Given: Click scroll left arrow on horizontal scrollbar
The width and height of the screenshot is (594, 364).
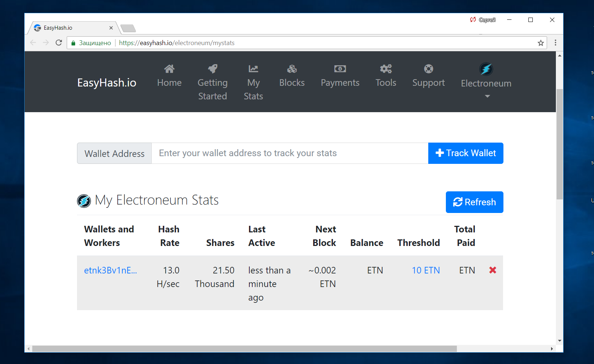Looking at the screenshot, I should click(29, 349).
